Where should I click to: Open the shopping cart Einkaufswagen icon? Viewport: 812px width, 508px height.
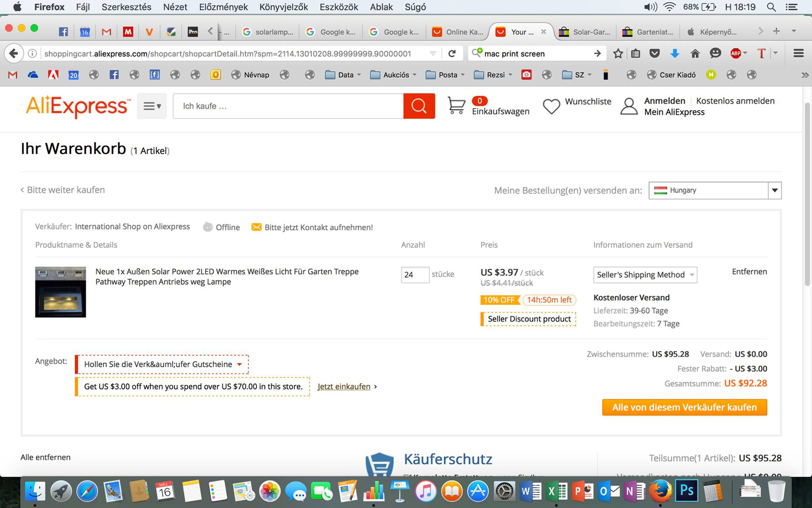pos(456,106)
